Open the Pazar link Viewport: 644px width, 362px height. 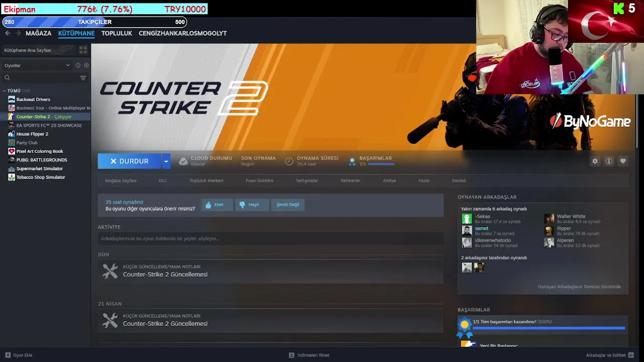click(424, 180)
